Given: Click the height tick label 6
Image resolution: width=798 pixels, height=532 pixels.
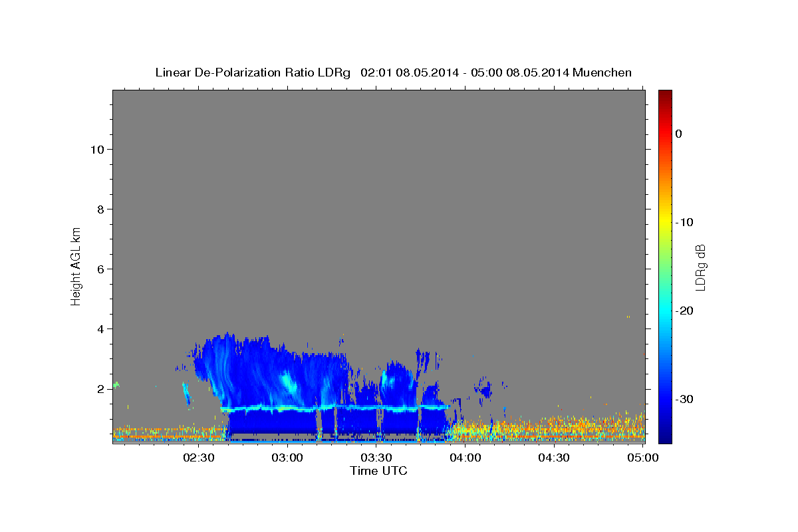Looking at the screenshot, I should [100, 269].
